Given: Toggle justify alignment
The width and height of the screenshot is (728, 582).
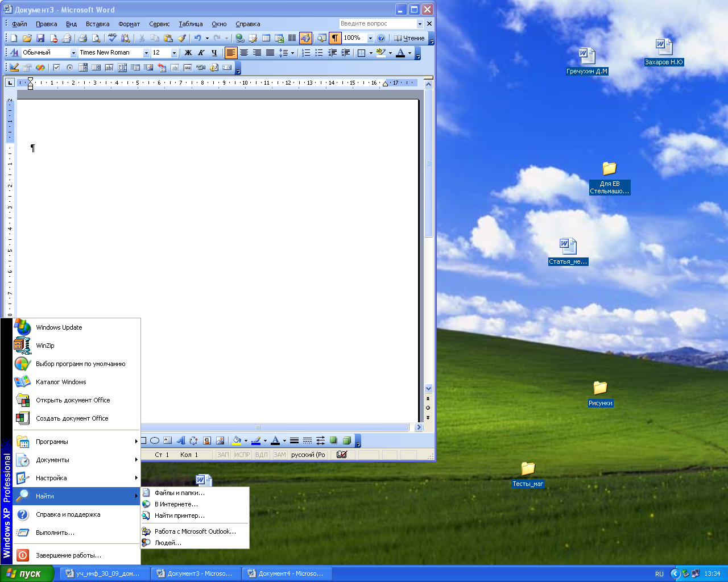Looking at the screenshot, I should [270, 52].
